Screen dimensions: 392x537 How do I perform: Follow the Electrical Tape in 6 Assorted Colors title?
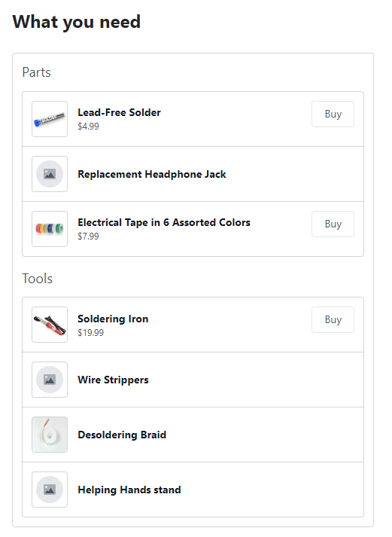(164, 222)
